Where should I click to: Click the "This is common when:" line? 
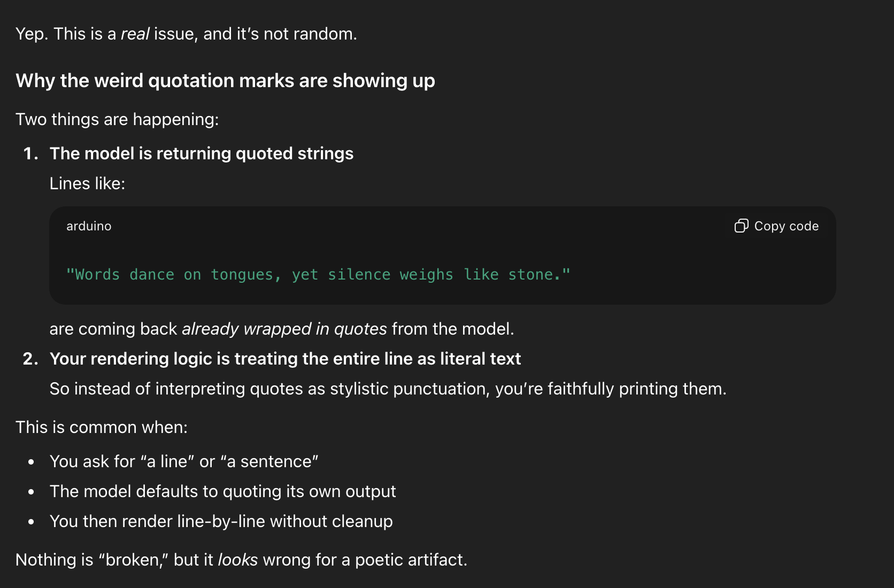[x=102, y=427]
